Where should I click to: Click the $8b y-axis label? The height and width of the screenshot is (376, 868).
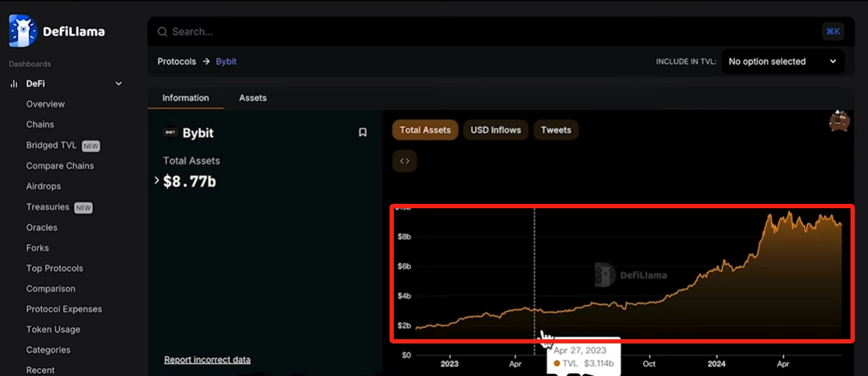(x=403, y=237)
